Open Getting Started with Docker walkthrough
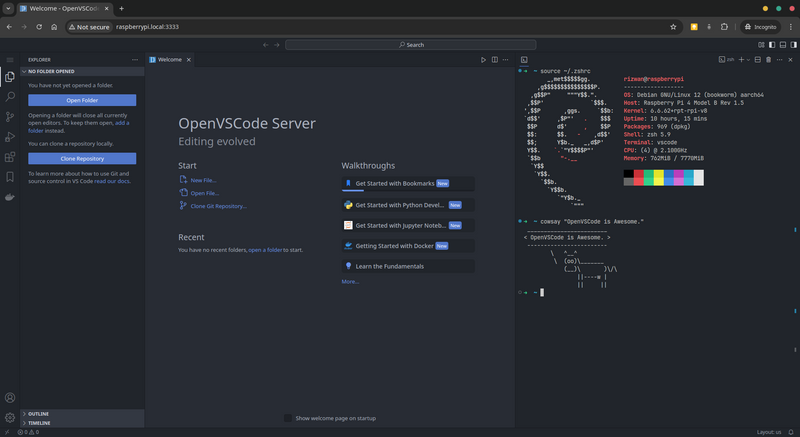Screen dimensions: 800x437 [408, 246]
